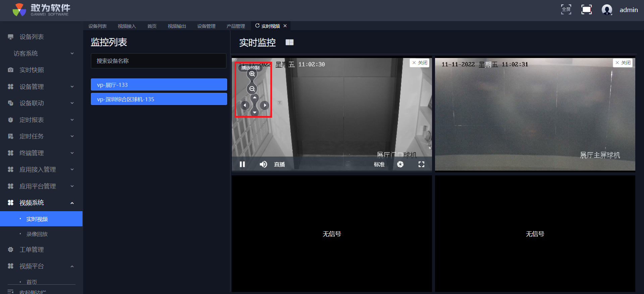Select the 标准 quality option

point(379,164)
